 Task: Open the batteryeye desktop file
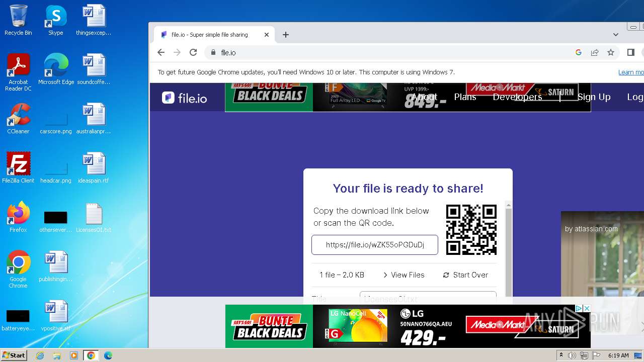18,320
